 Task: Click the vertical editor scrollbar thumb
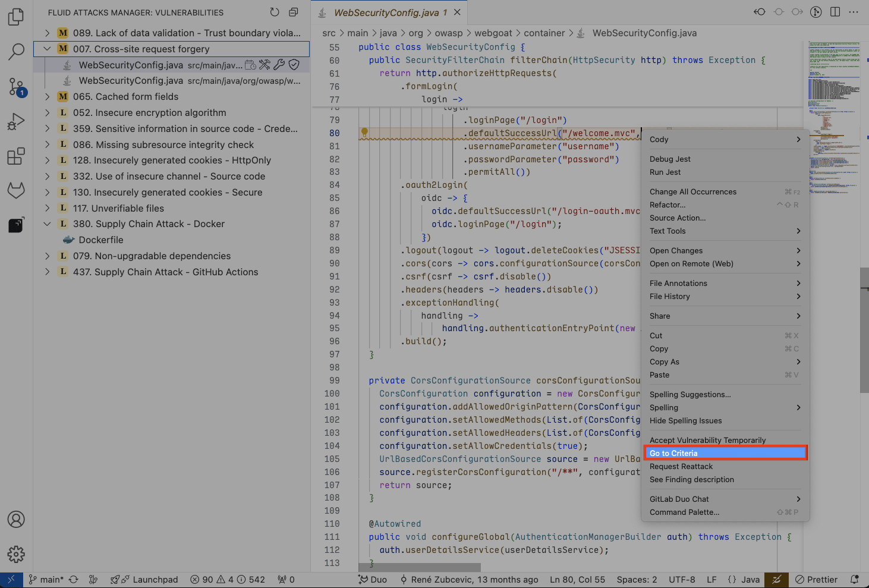pyautogui.click(x=864, y=330)
